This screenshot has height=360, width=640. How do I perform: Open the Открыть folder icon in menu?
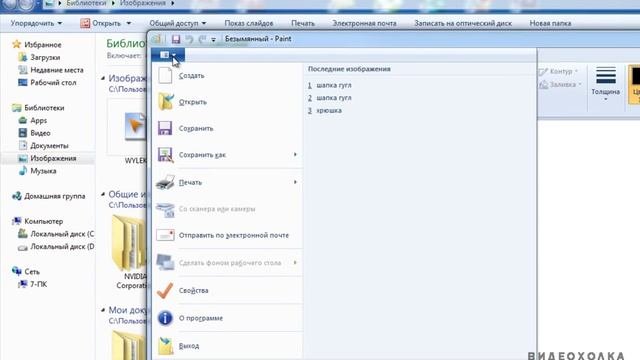click(166, 102)
